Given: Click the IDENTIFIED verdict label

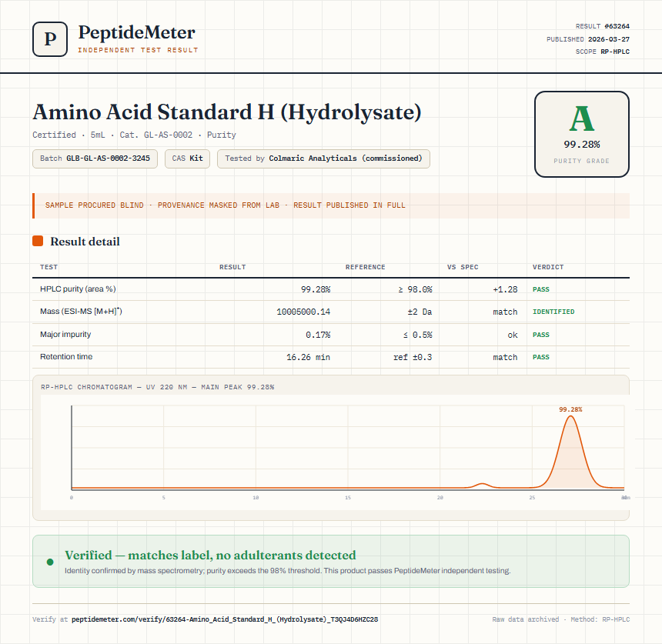Looking at the screenshot, I should click(553, 312).
